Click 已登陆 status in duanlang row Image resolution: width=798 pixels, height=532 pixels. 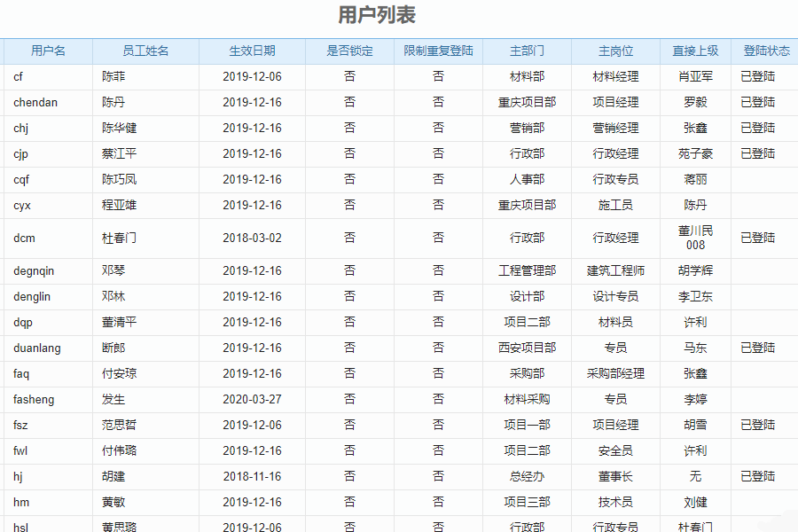point(758,348)
